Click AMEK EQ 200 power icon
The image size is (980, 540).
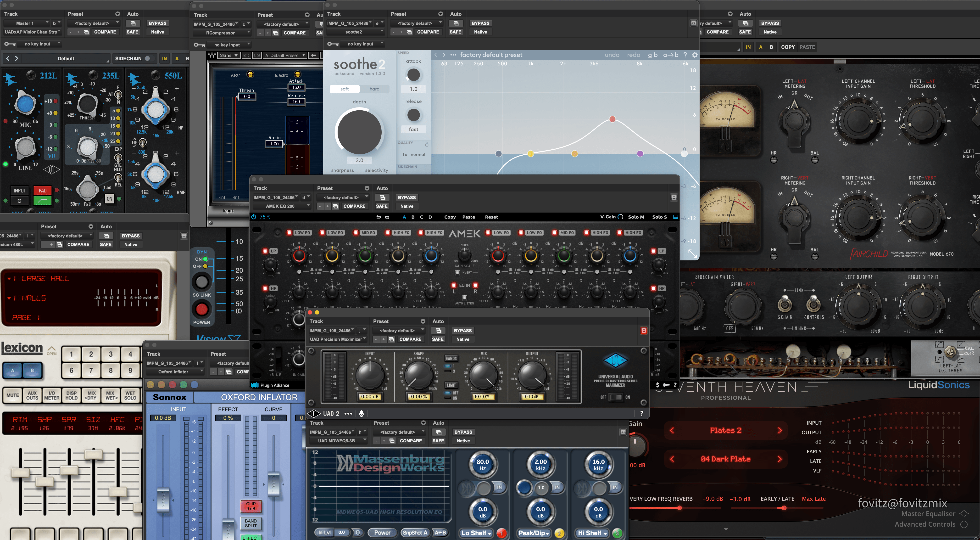pyautogui.click(x=254, y=217)
